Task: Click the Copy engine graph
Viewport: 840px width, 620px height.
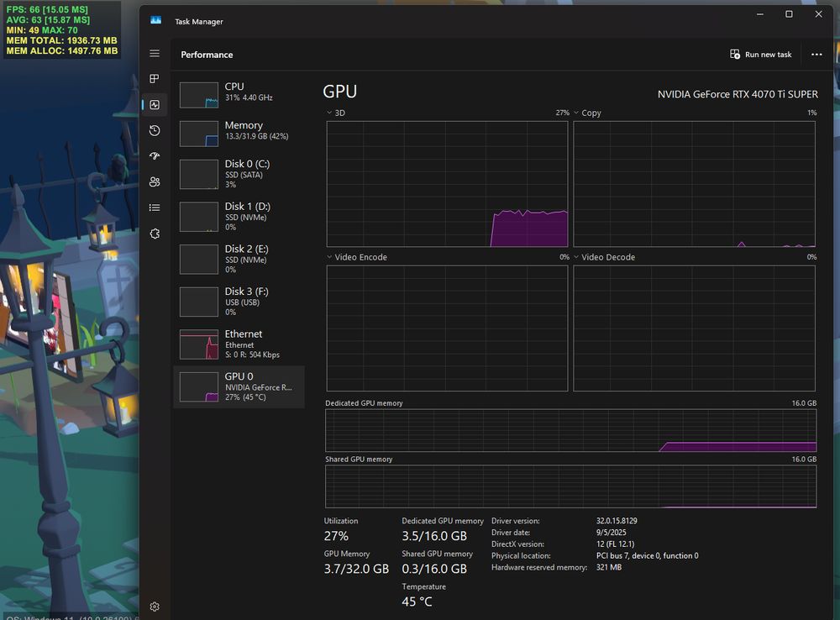Action: click(695, 184)
